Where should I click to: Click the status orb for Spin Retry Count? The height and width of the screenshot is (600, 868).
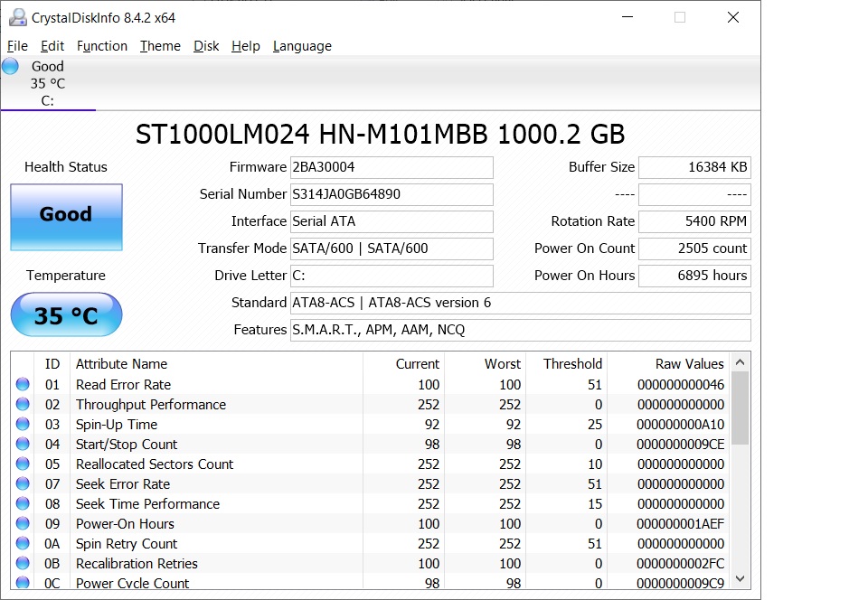pos(23,543)
